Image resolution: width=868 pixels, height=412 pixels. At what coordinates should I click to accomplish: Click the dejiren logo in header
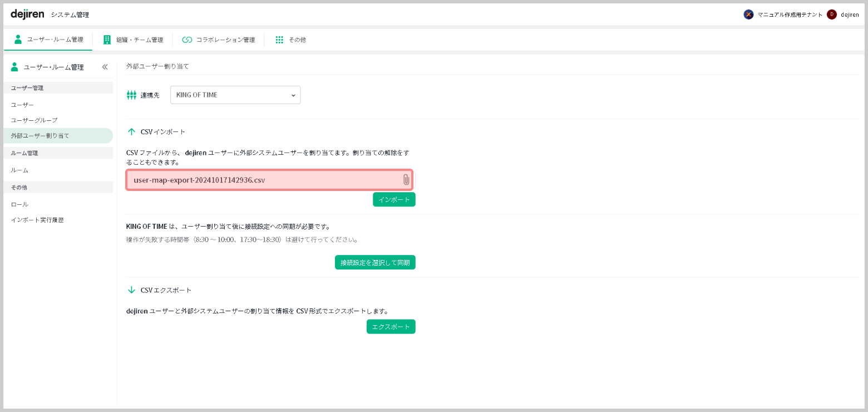27,14
